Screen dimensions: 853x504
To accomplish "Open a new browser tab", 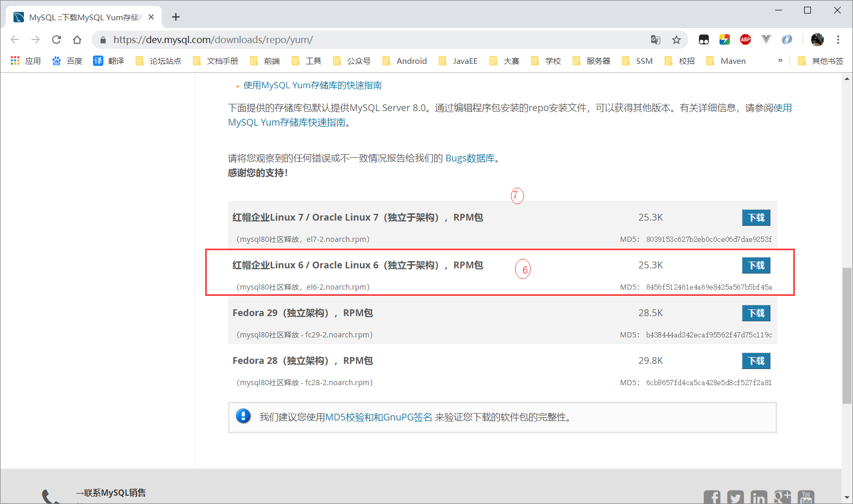I will click(176, 17).
